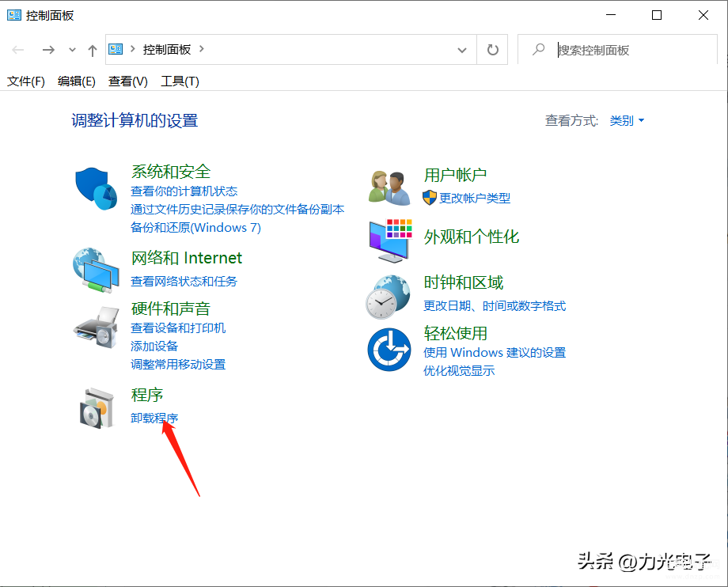Open the Clock and Region globe icon
This screenshot has height=587, width=728.
[x=389, y=297]
